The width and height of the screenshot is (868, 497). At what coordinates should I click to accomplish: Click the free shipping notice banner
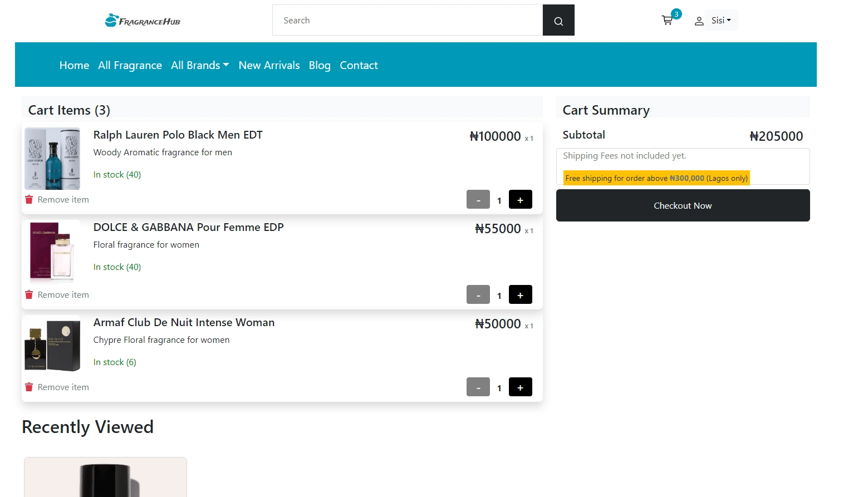[x=656, y=178]
